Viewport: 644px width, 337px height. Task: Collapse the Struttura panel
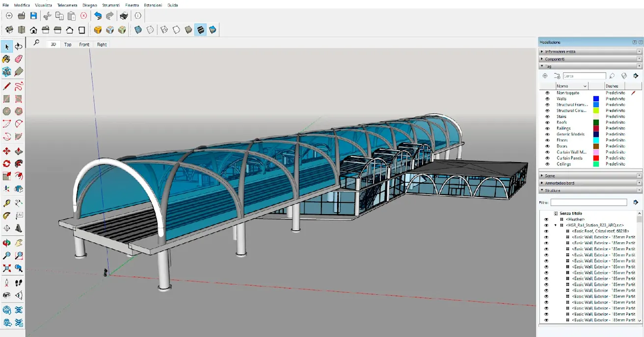tap(590, 190)
